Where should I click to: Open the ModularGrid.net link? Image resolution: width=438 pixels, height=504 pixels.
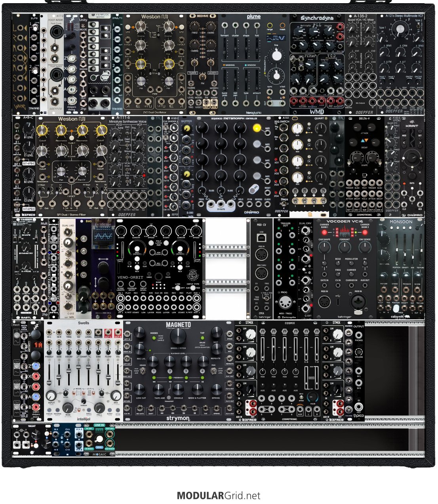tap(219, 495)
